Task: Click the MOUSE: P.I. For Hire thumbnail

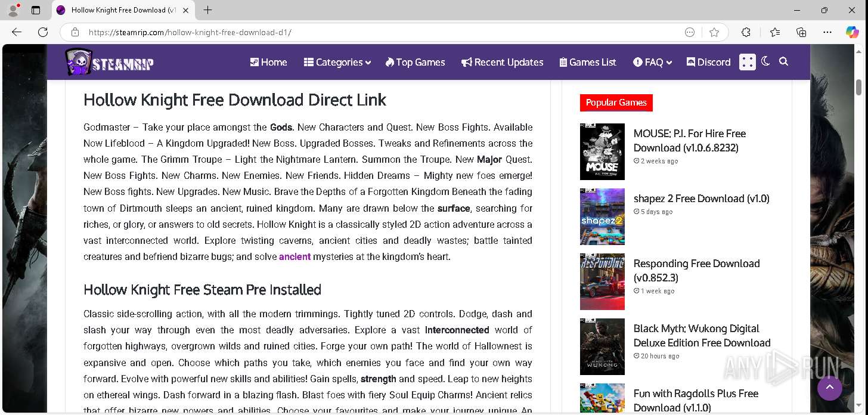Action: click(x=602, y=151)
